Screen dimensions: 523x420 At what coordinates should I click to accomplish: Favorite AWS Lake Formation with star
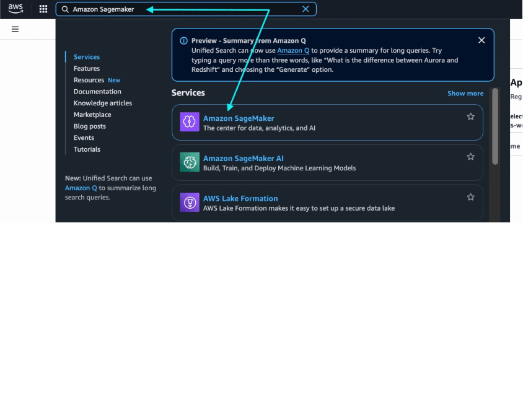[470, 197]
